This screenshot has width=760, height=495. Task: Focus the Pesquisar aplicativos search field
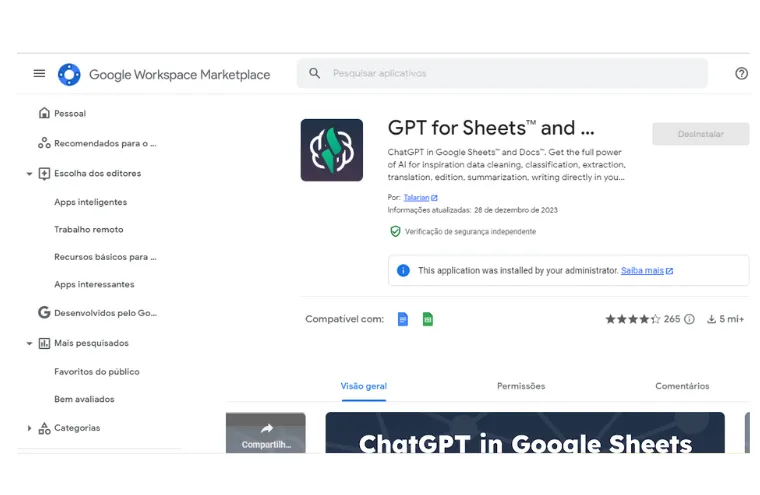(502, 73)
